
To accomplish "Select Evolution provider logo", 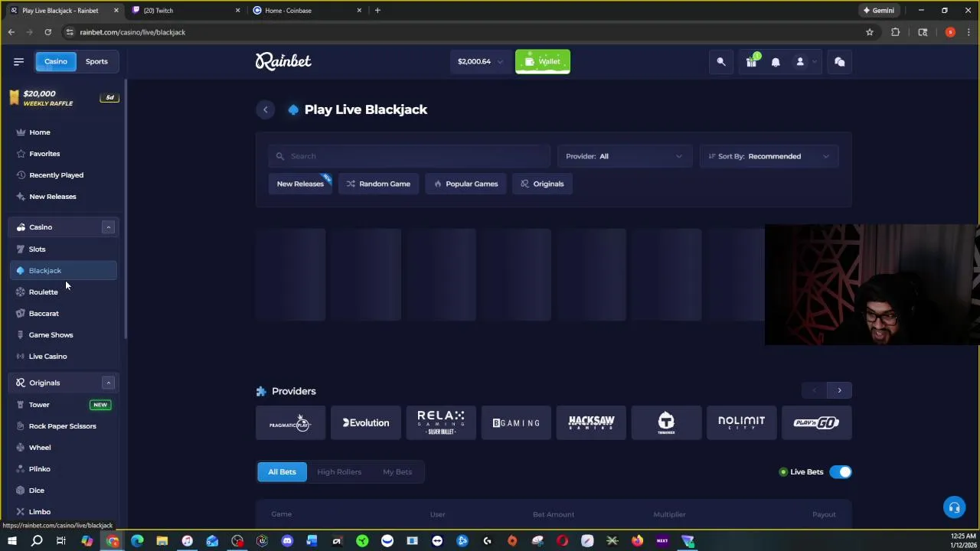I will [x=365, y=422].
